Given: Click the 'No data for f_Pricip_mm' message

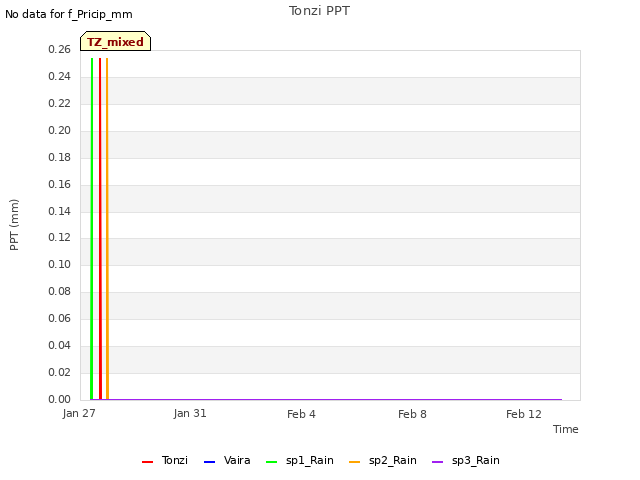Looking at the screenshot, I should (69, 14).
